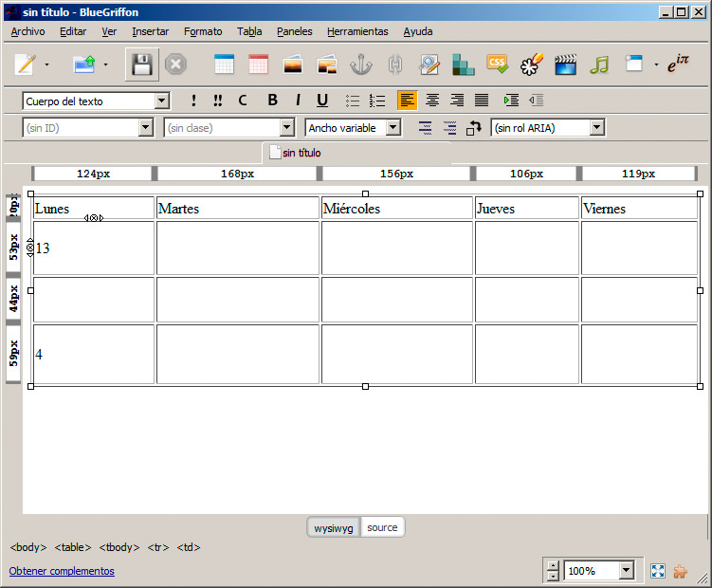Click the rotate element arrow icon

(x=474, y=128)
